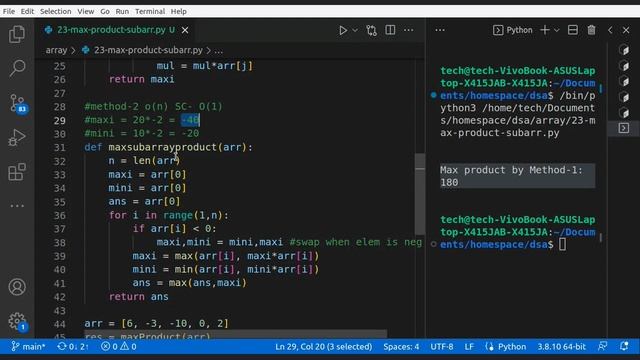640x360 pixels.
Task: Split the terminal
Action: [573, 30]
